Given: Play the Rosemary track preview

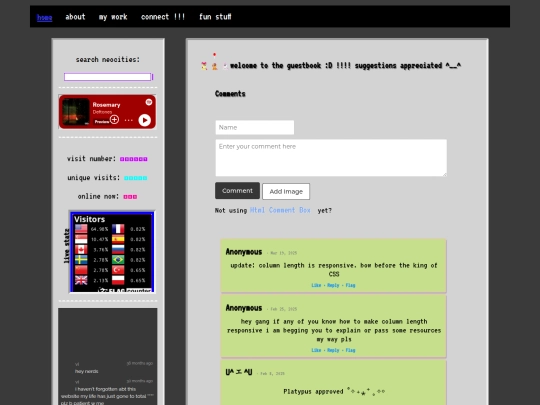Looking at the screenshot, I should [145, 120].
